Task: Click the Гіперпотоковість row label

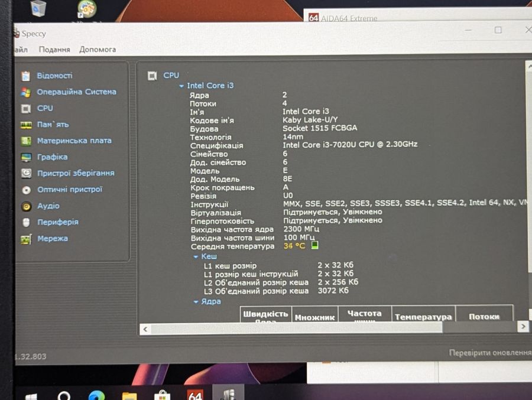Action: [x=222, y=221]
